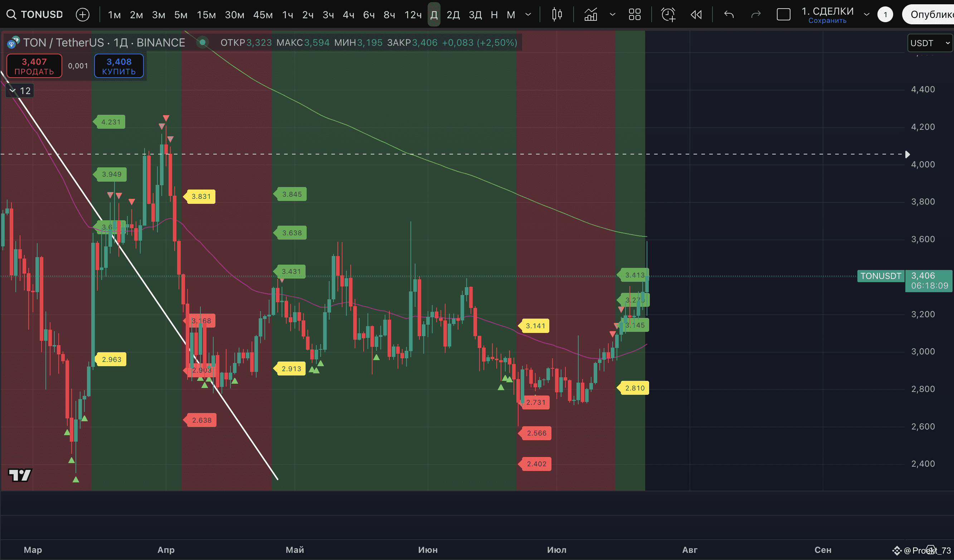This screenshot has width=954, height=560.
Task: Undo the last chart action
Action: [729, 15]
